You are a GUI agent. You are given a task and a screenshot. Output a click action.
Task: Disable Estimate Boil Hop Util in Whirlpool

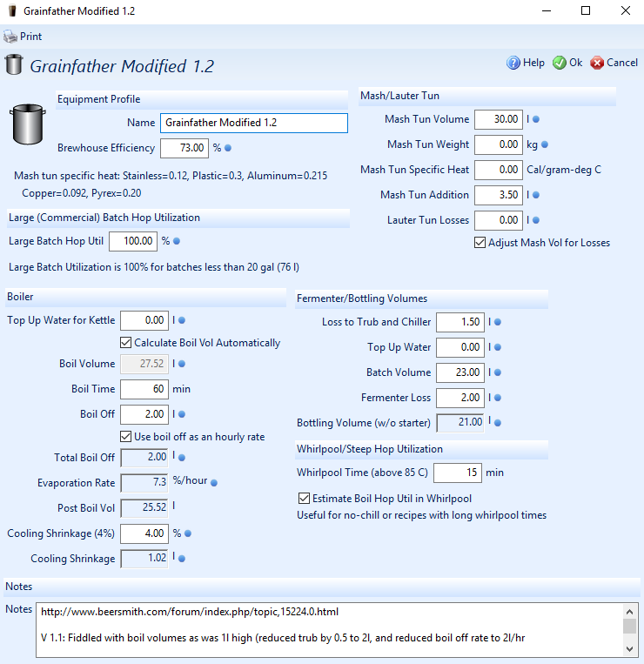(304, 499)
